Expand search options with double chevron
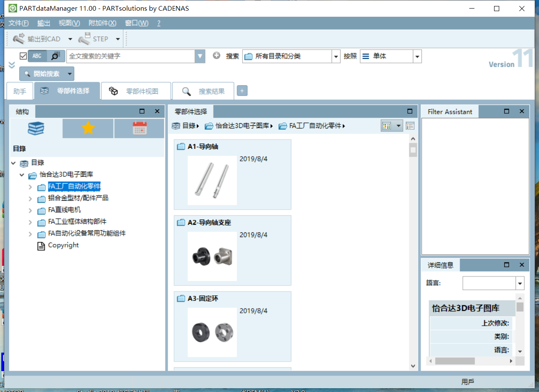The height and width of the screenshot is (392, 539). (12, 65)
